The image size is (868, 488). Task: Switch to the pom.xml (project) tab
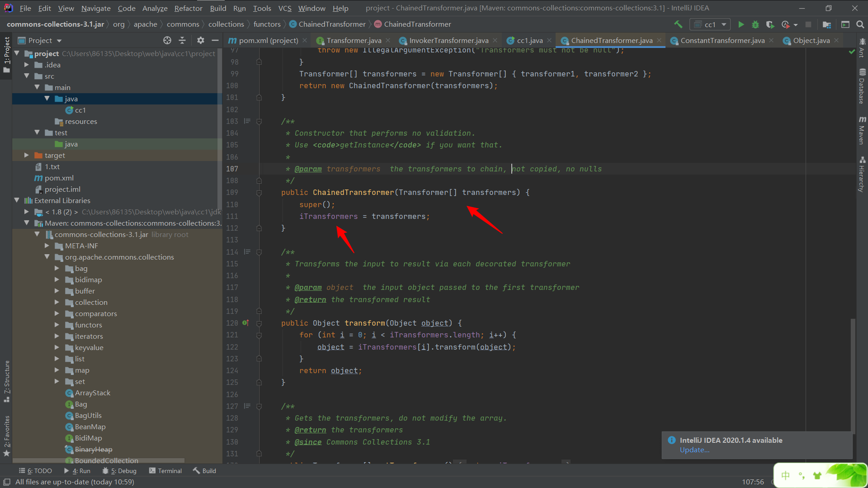[x=268, y=40]
